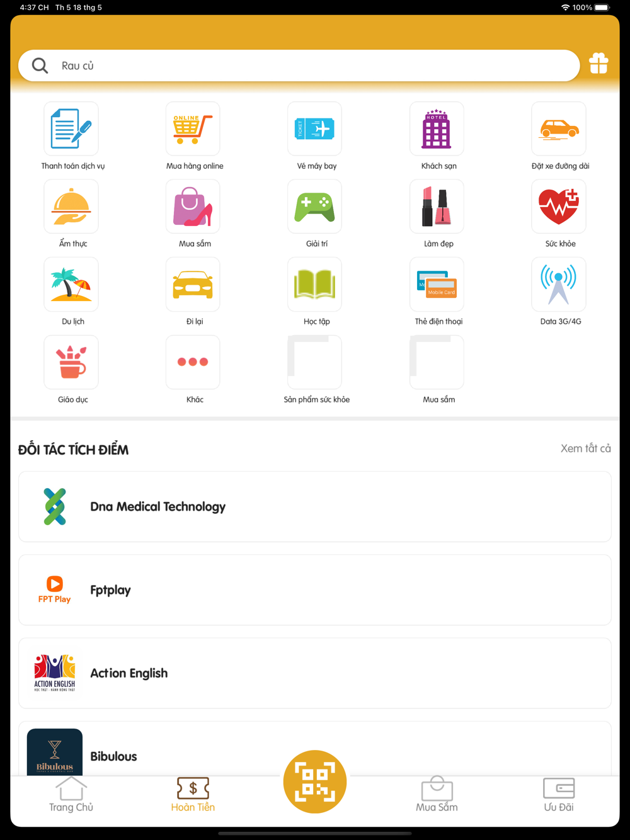Screen dimensions: 630x840
Task: Open the Thanh toán dịch vụ category
Action: (71, 128)
